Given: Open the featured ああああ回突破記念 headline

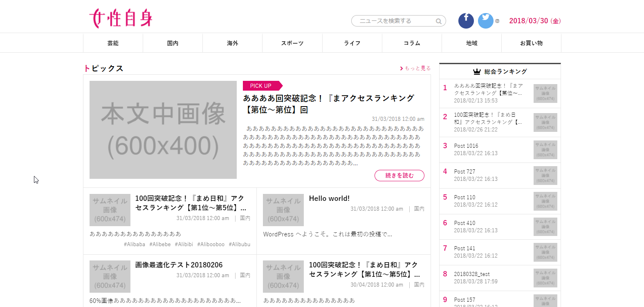Looking at the screenshot, I should [x=329, y=104].
